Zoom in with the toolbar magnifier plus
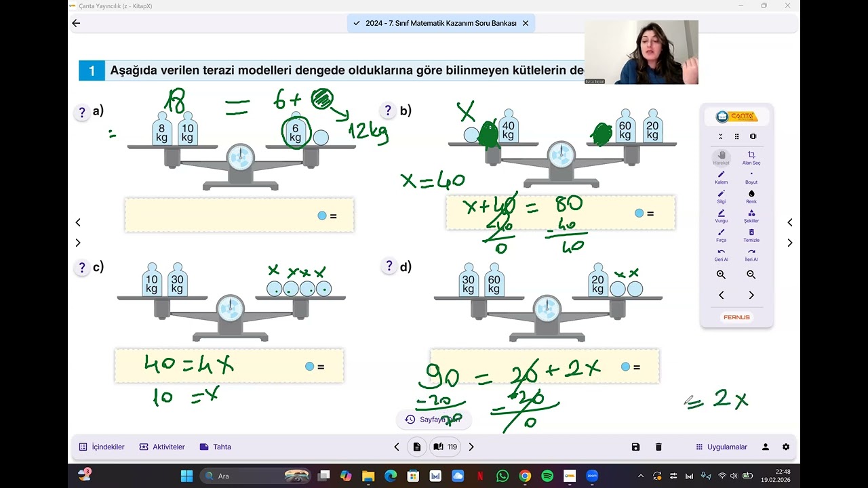Screen dimensions: 868x488 click(x=722, y=274)
